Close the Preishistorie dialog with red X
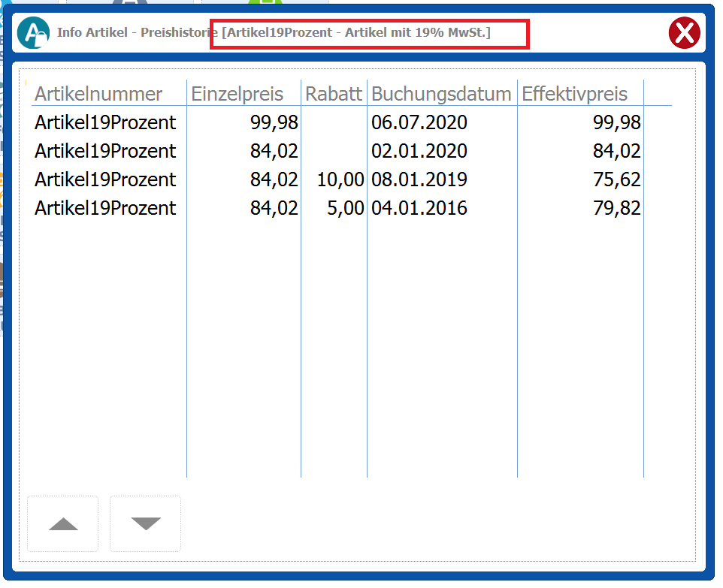Image resolution: width=723 pixels, height=588 pixels. [x=684, y=34]
